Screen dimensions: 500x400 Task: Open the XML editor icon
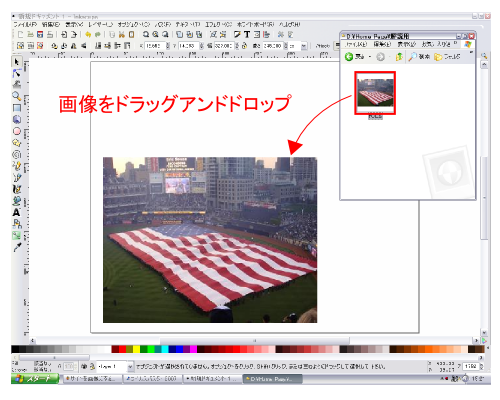[x=257, y=34]
